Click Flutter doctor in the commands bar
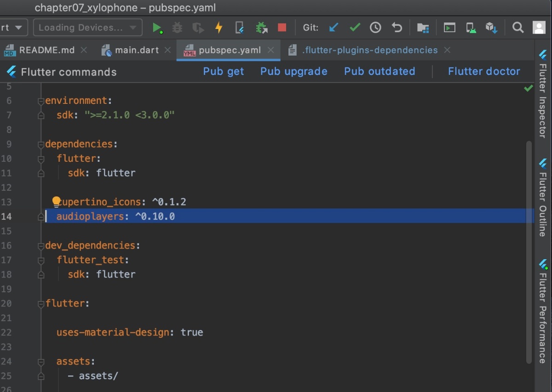This screenshot has height=392, width=552. click(x=483, y=71)
